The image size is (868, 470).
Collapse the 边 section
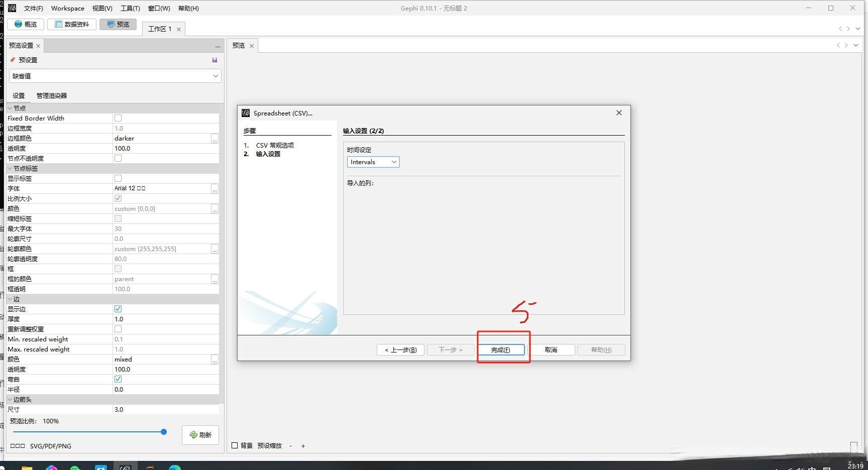click(x=10, y=299)
